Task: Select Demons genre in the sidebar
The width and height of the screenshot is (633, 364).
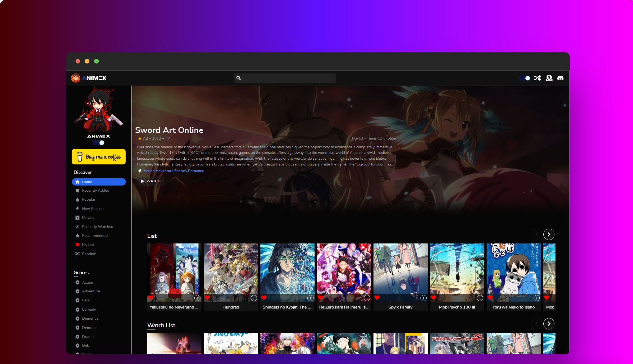Action: (x=89, y=328)
